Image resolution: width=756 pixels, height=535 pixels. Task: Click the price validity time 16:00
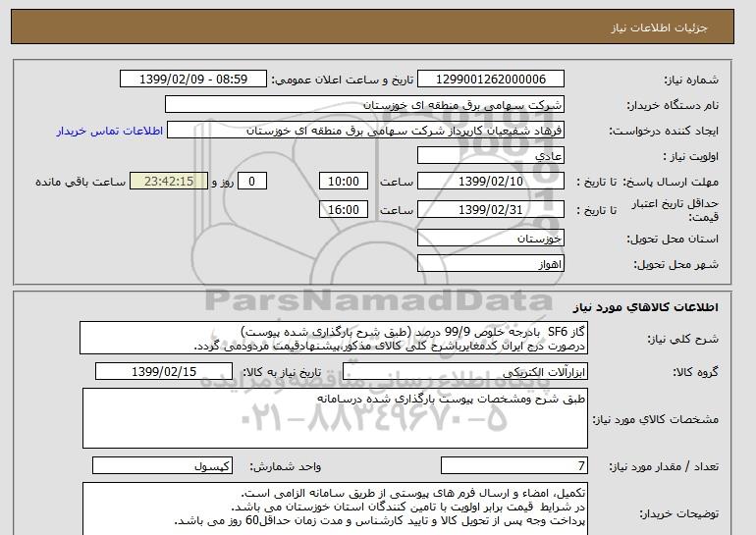coord(344,209)
